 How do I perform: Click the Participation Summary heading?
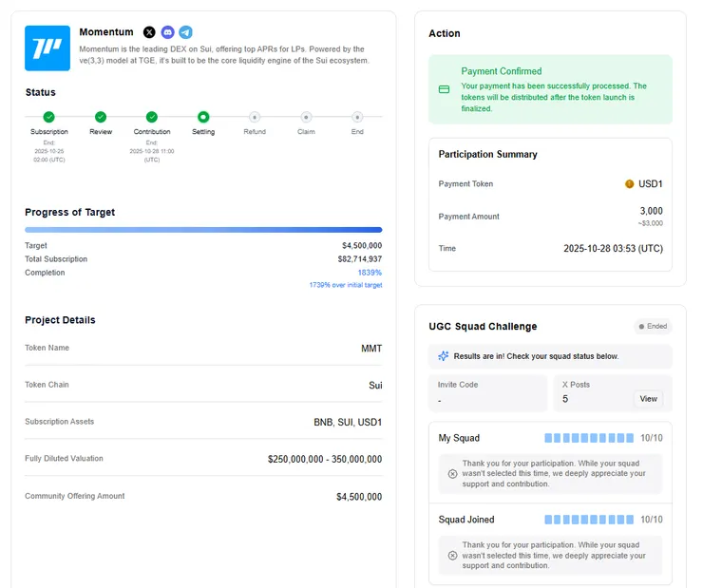pyautogui.click(x=487, y=154)
